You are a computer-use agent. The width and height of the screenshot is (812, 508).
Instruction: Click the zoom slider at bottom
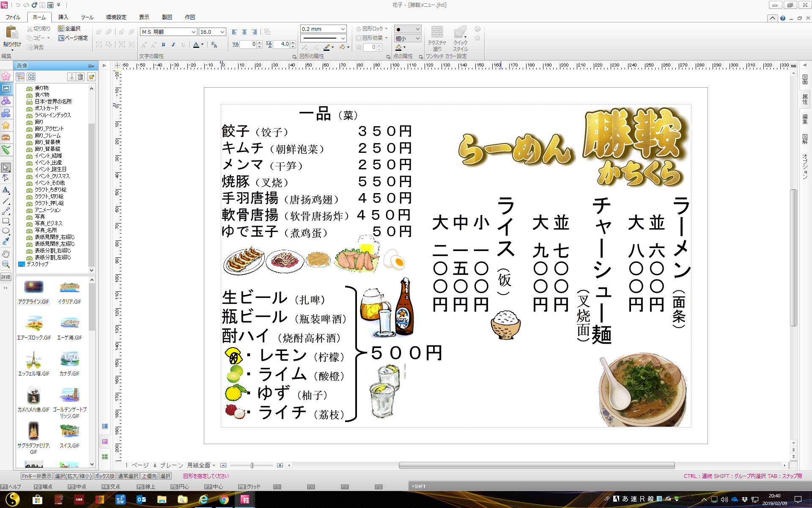[252, 465]
